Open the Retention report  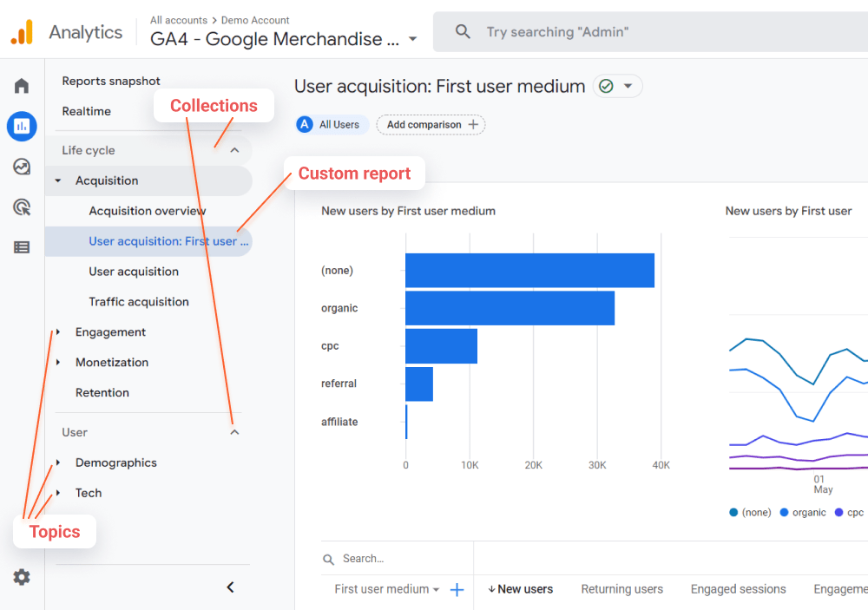(x=102, y=392)
